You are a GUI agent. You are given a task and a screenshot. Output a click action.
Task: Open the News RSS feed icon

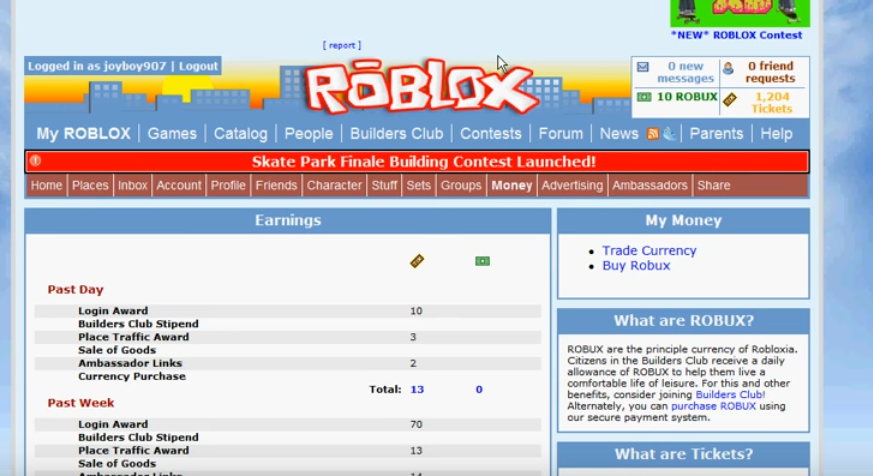point(653,134)
